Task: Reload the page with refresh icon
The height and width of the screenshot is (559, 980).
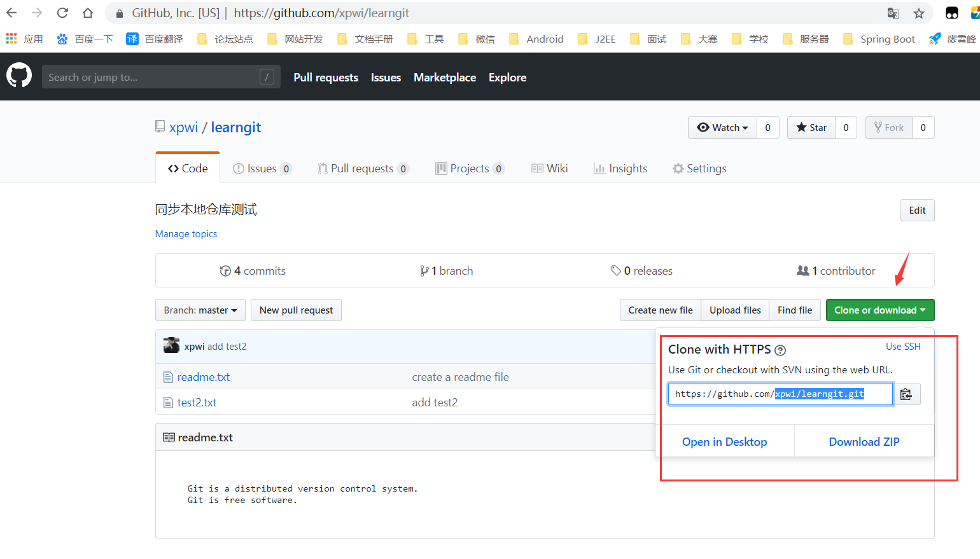Action: tap(62, 13)
